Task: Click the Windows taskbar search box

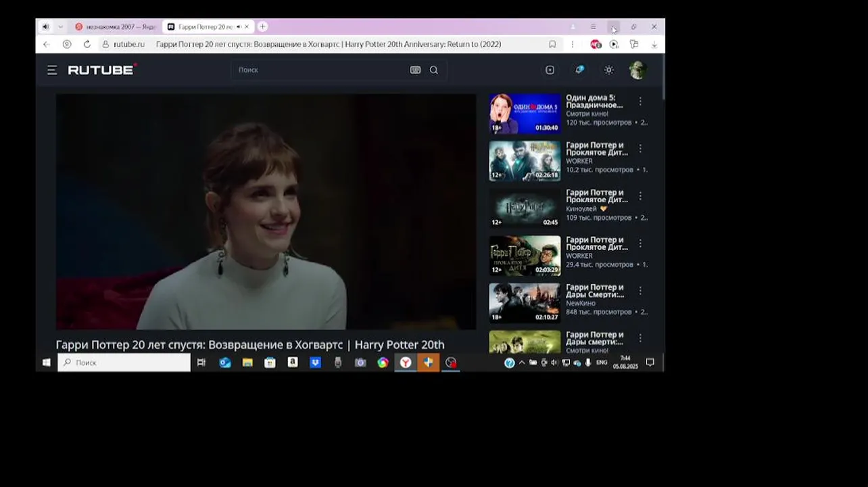Action: pyautogui.click(x=124, y=363)
